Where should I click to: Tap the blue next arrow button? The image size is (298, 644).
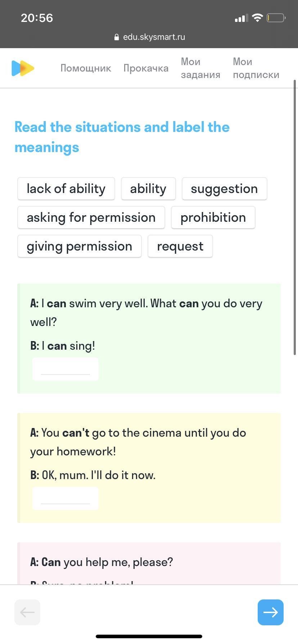pos(270,612)
